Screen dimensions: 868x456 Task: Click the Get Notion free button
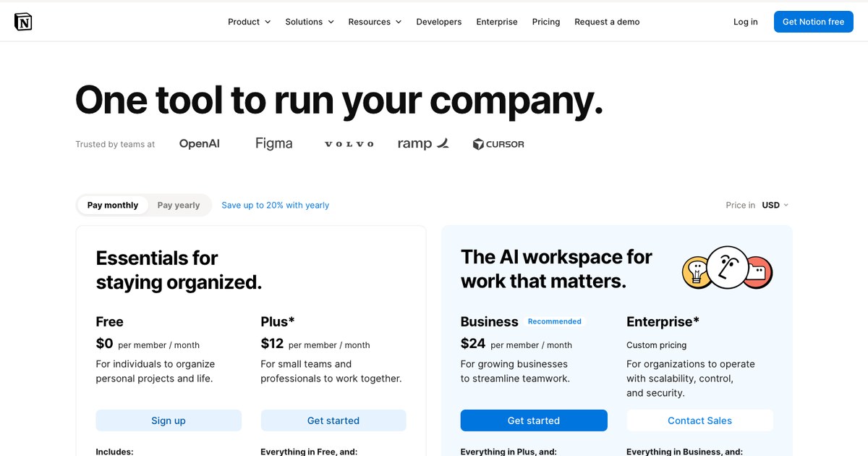(x=814, y=22)
